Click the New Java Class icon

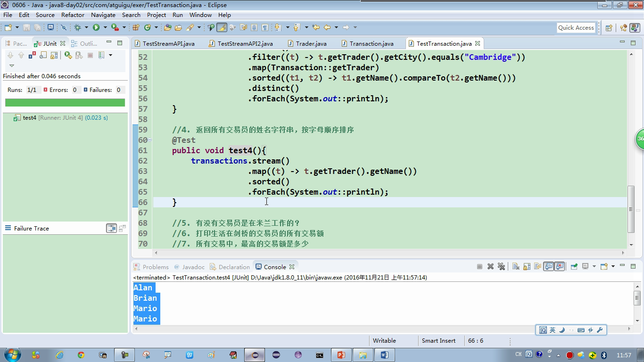pos(148,27)
